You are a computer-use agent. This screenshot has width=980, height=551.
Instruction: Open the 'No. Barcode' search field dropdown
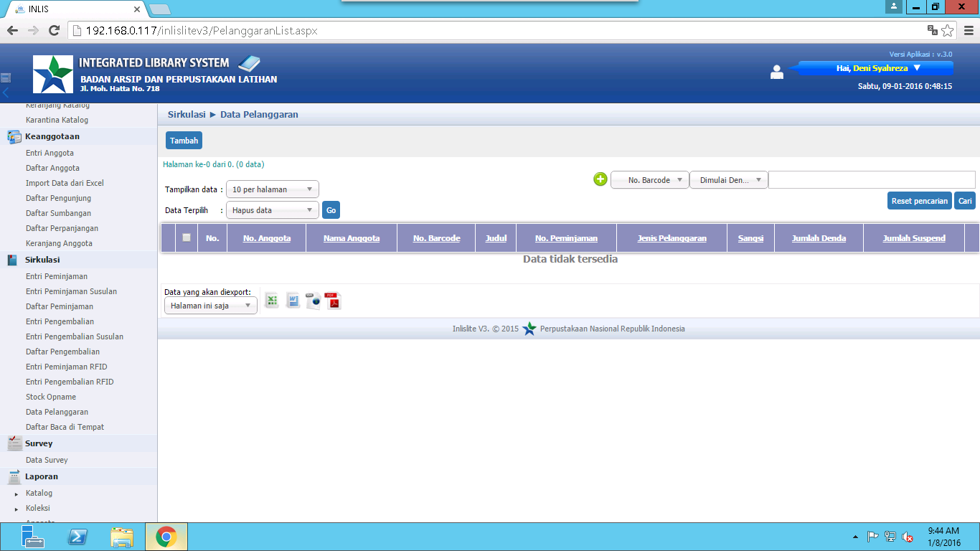pyautogui.click(x=649, y=180)
